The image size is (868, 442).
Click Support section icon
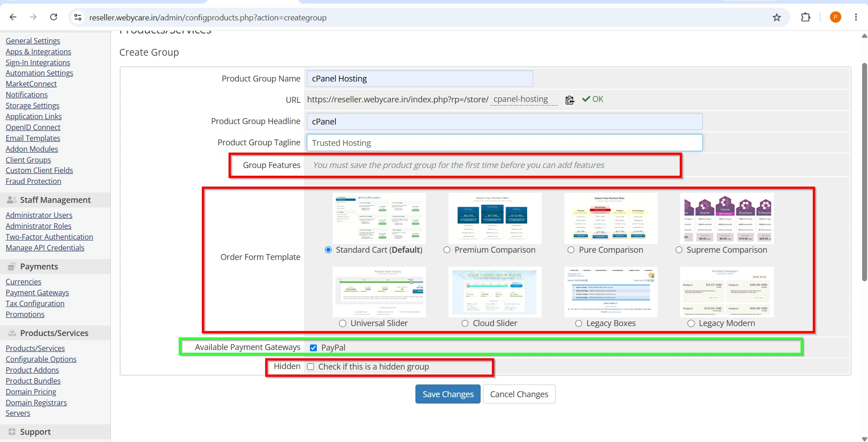(12, 432)
